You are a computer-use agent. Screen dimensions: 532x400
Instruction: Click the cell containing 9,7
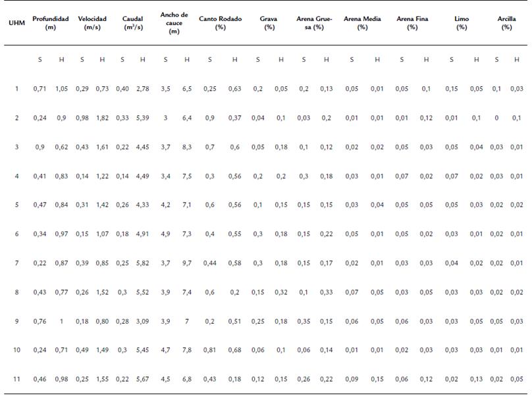[x=187, y=263]
